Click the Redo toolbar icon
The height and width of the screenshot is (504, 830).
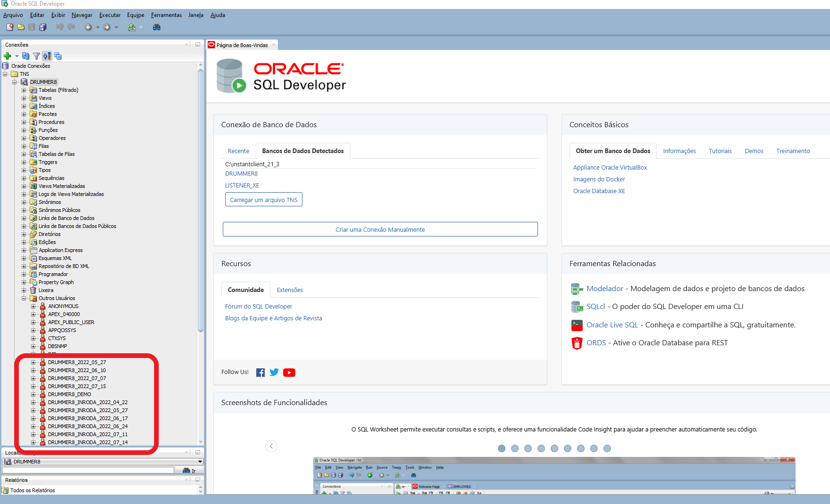coord(71,27)
